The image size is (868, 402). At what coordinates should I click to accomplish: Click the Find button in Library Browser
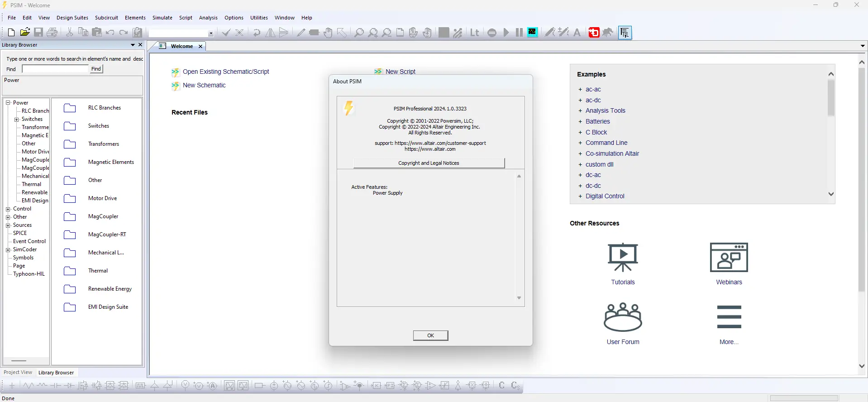coord(96,69)
